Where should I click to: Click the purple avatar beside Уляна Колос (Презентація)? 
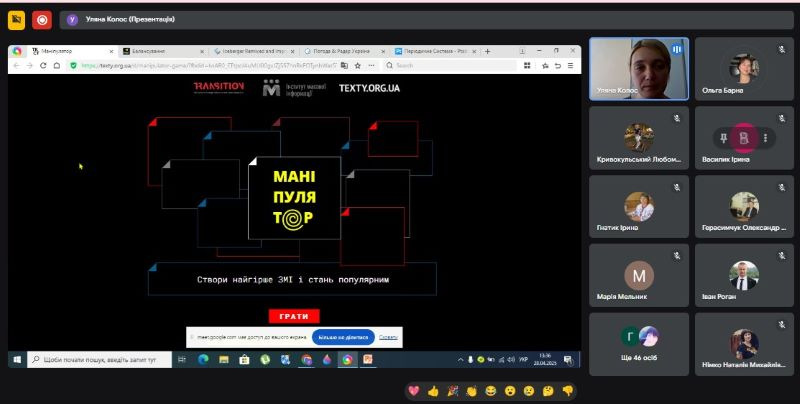(72, 20)
